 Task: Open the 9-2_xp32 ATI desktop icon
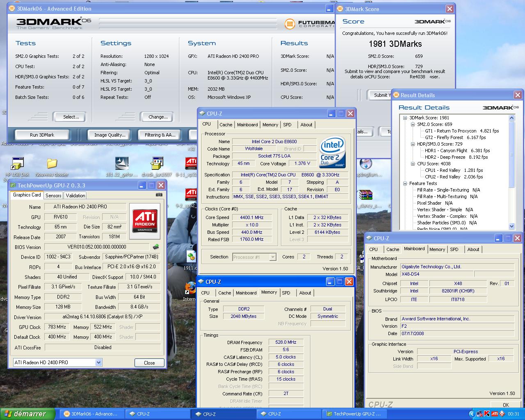[191, 195]
